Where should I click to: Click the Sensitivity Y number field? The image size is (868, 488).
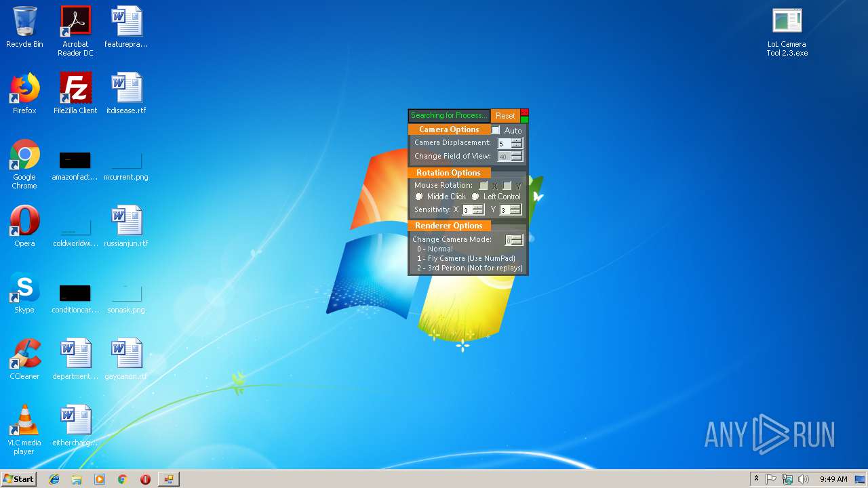point(505,210)
